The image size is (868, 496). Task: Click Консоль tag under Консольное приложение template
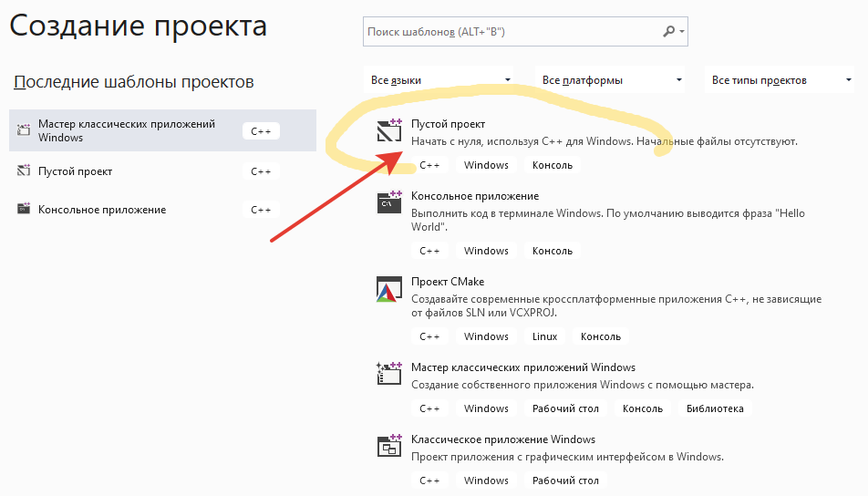[553, 251]
